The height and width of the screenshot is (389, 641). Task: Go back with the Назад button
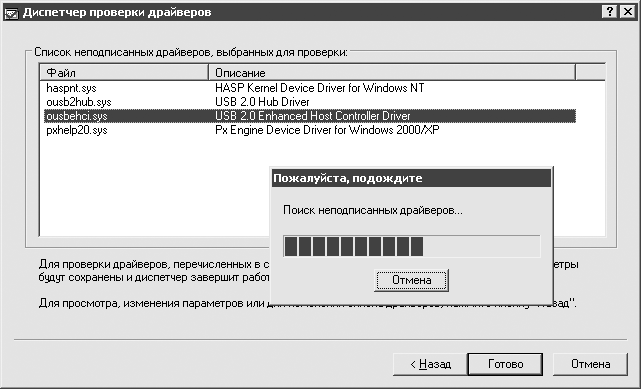[x=430, y=364]
